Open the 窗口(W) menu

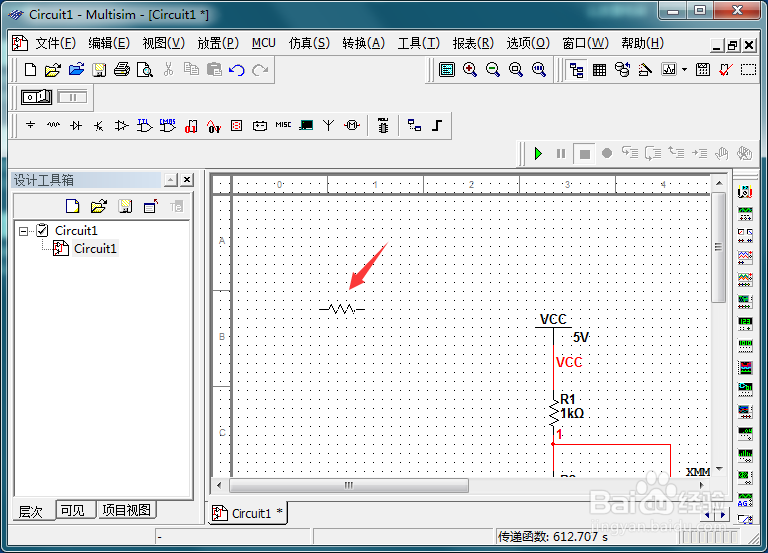(585, 43)
